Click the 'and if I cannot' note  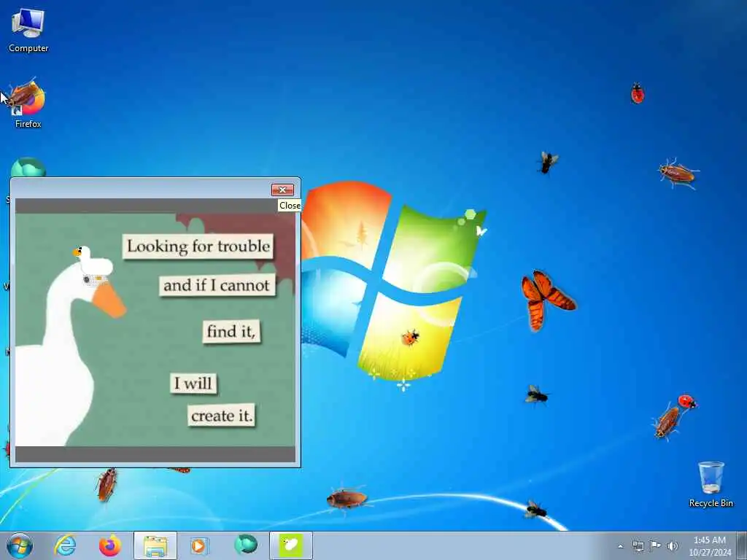pos(217,285)
